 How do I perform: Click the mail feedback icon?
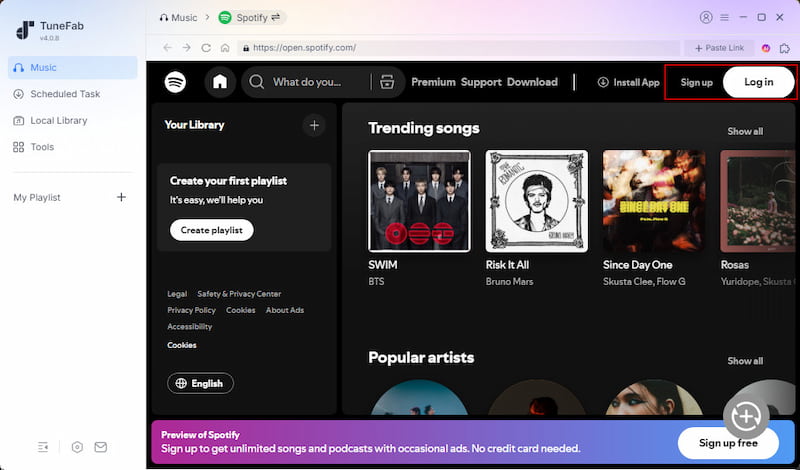101,447
